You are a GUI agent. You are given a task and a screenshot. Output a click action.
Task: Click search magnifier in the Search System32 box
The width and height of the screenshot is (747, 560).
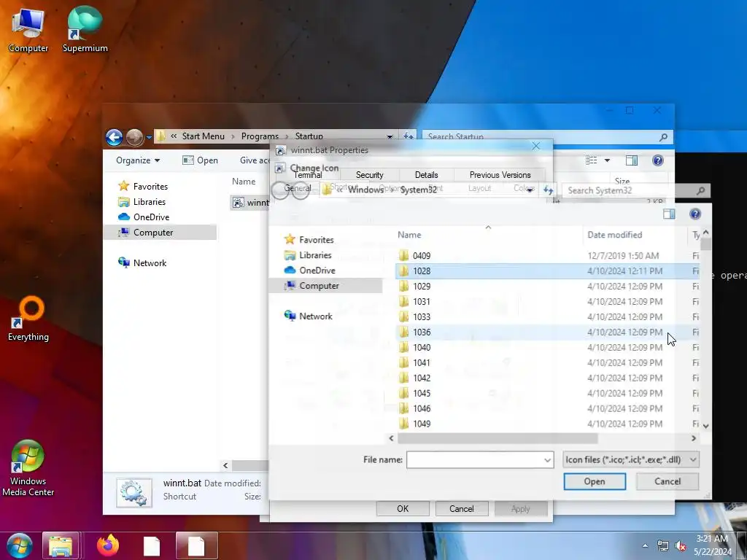click(700, 190)
